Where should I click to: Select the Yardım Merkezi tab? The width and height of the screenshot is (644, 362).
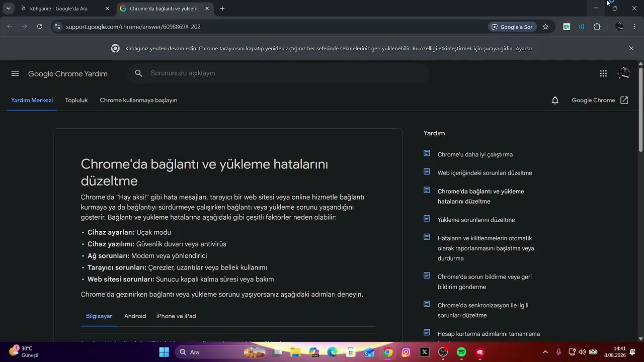click(x=32, y=100)
